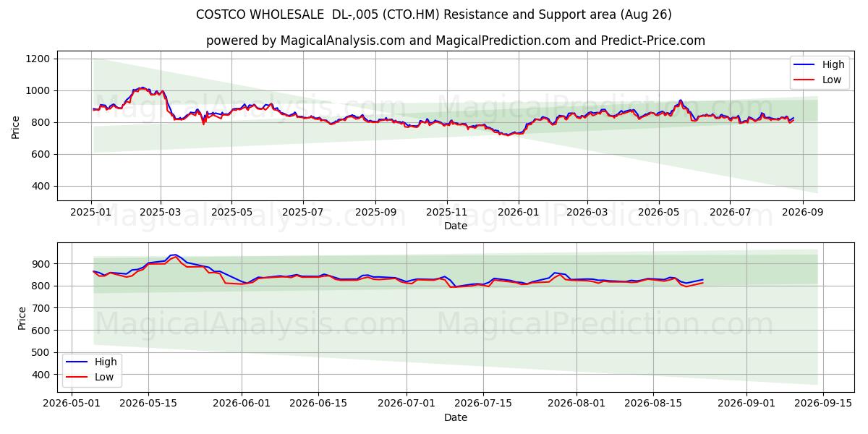Click the chart title mentioning COSTCO WHOLESALE
Viewport: 868px width, 434px height.
(x=433, y=14)
